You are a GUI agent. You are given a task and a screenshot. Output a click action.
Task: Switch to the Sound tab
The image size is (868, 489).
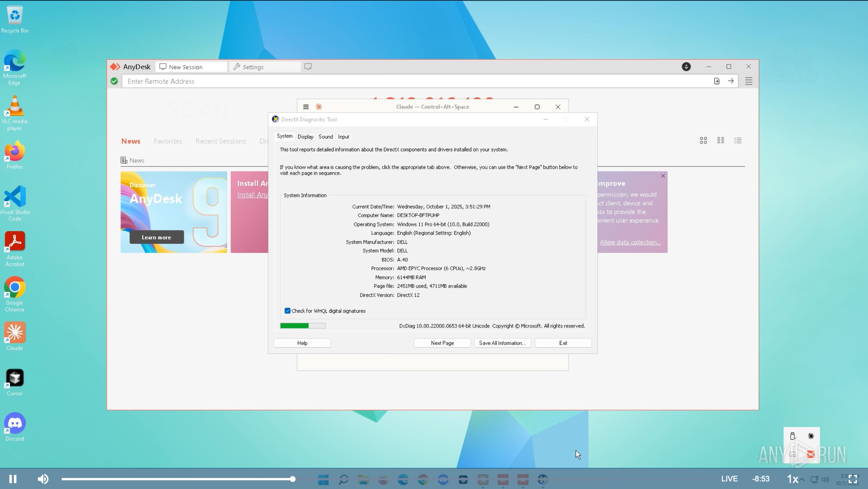coord(326,137)
